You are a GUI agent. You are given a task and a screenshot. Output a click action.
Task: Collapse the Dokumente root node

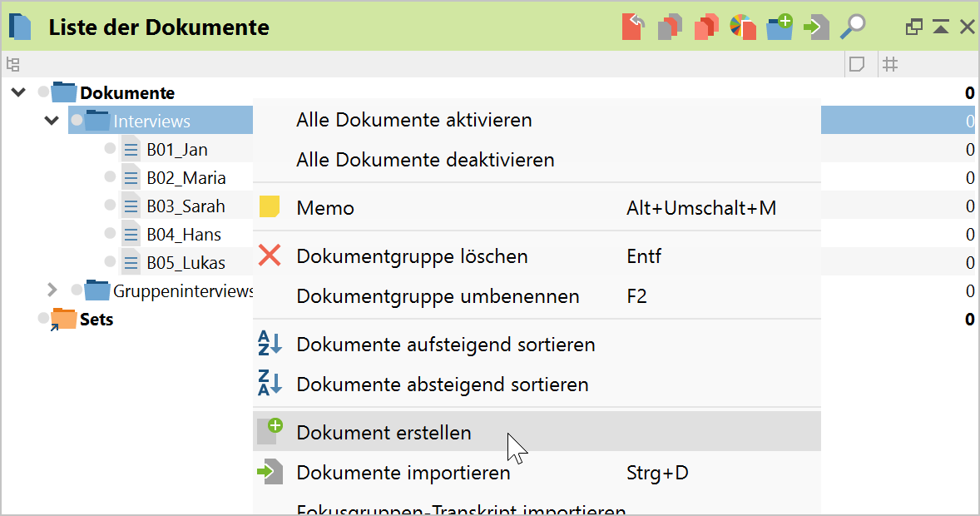(18, 92)
